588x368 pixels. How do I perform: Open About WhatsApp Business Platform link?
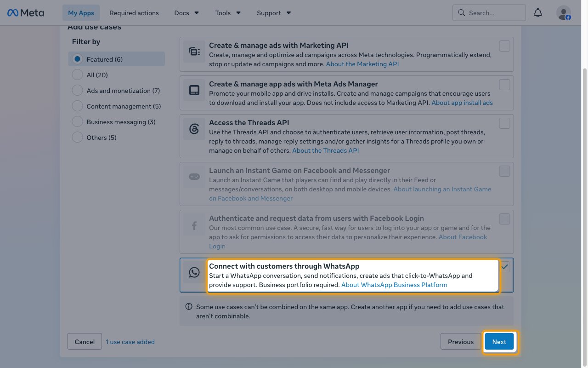[394, 285]
